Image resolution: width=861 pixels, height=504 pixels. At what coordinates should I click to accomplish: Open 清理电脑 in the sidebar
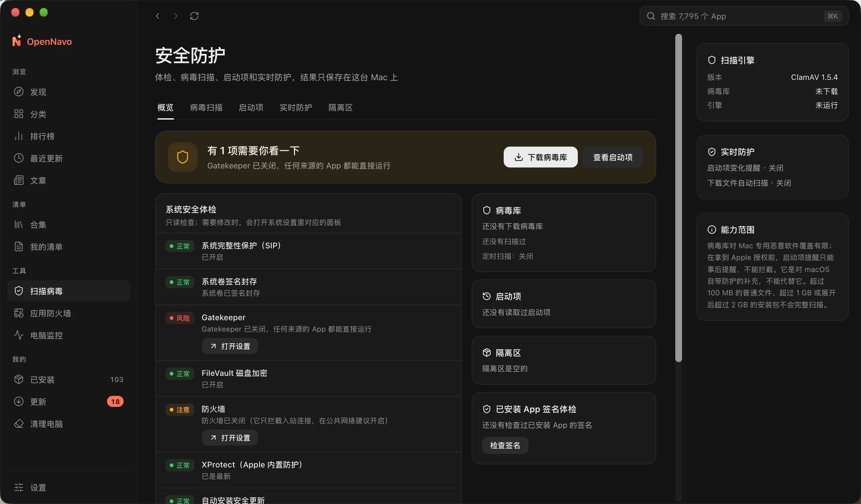68,424
